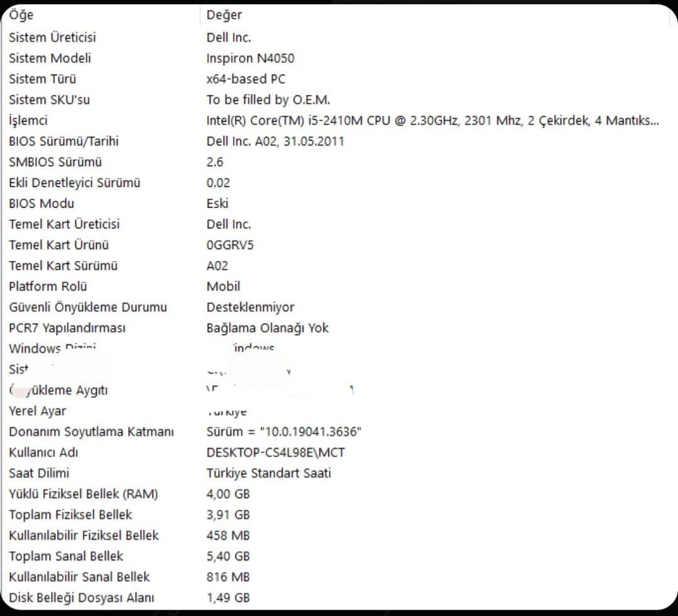678x616 pixels.
Task: Select the Sistem Üreticisi row label
Action: pyautogui.click(x=52, y=38)
